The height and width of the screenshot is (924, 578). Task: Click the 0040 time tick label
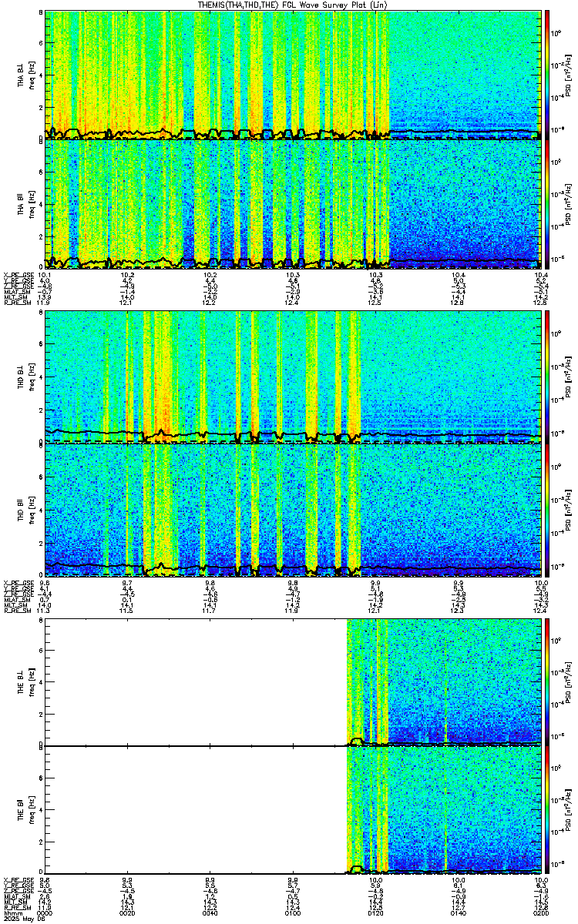[x=210, y=913]
